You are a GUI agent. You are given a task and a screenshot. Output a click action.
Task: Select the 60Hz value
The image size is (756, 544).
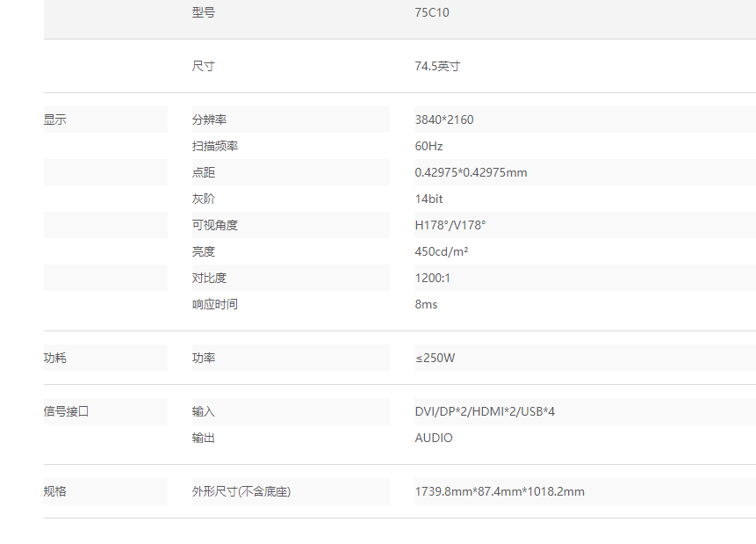(x=428, y=146)
